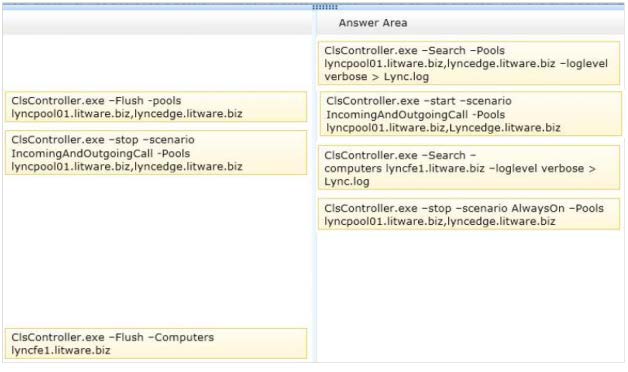The image size is (628, 372).
Task: Select the -stop IncomingAndOutgoingCall command box
Action: pyautogui.click(x=156, y=153)
